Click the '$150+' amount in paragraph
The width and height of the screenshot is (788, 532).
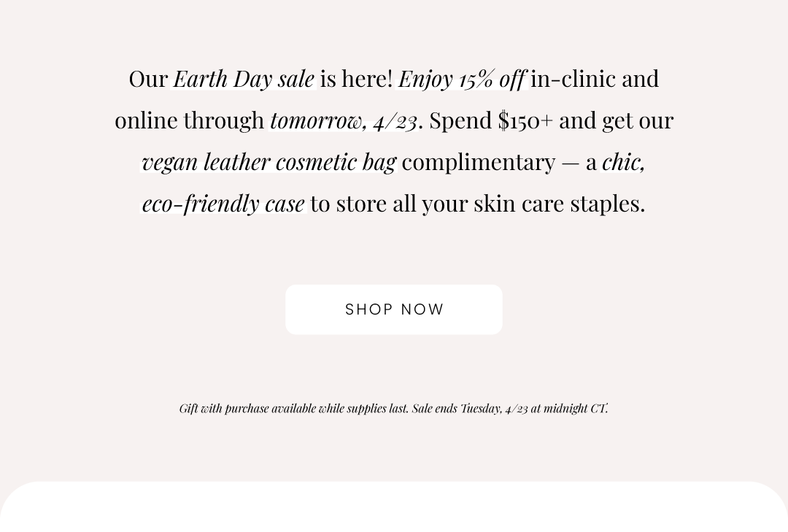point(525,120)
